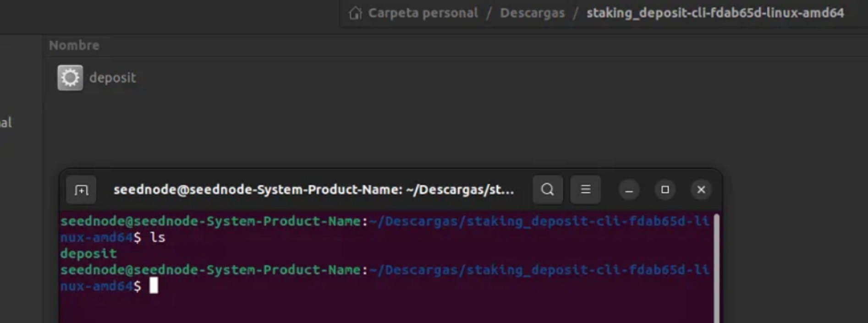Click the deposit output line in terminal
The width and height of the screenshot is (868, 323).
(x=88, y=254)
